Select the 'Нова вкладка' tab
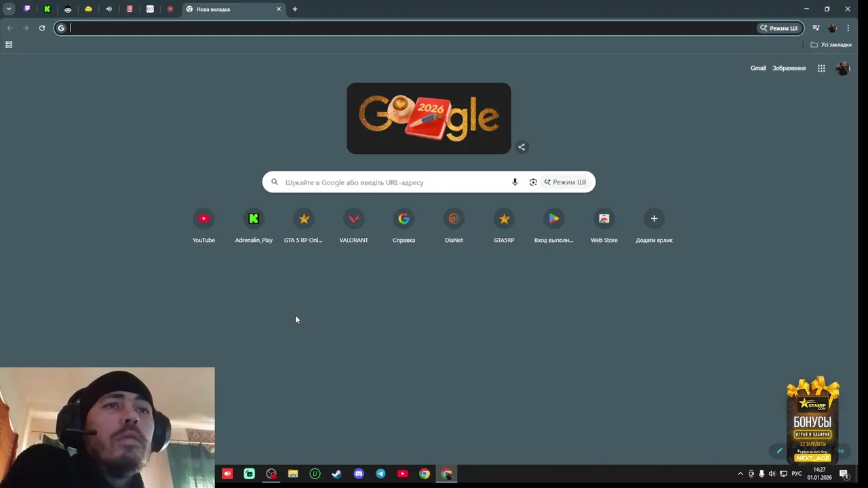Image resolution: width=868 pixels, height=488 pixels. tap(233, 9)
